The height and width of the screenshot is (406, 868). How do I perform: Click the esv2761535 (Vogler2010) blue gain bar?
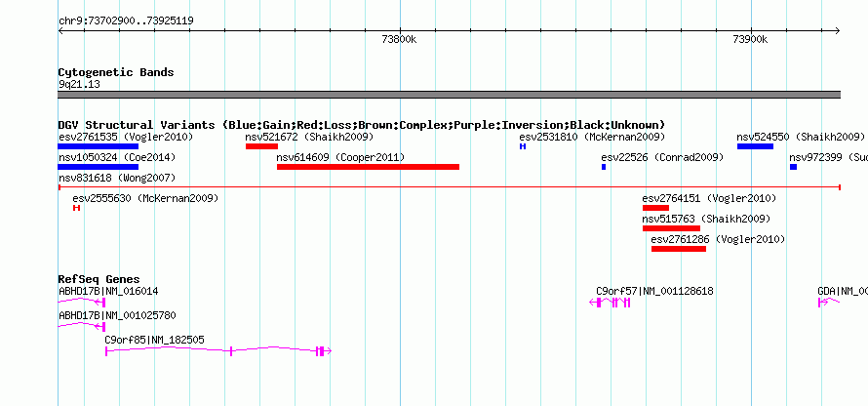[x=98, y=146]
